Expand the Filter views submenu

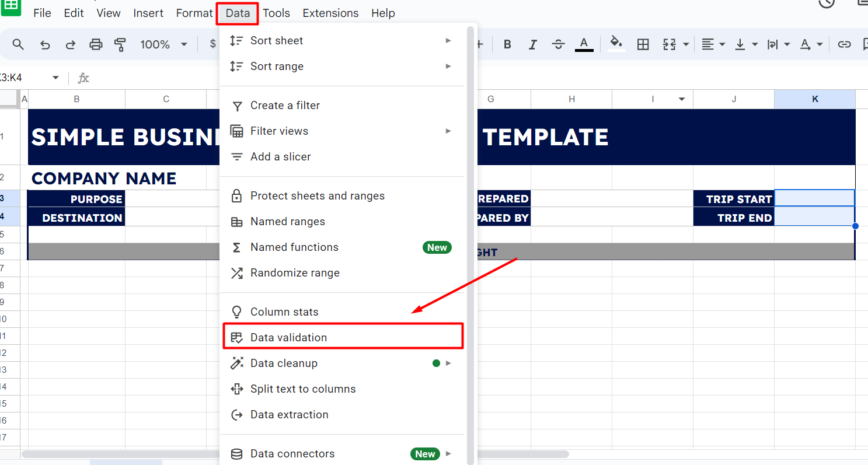[x=448, y=131]
